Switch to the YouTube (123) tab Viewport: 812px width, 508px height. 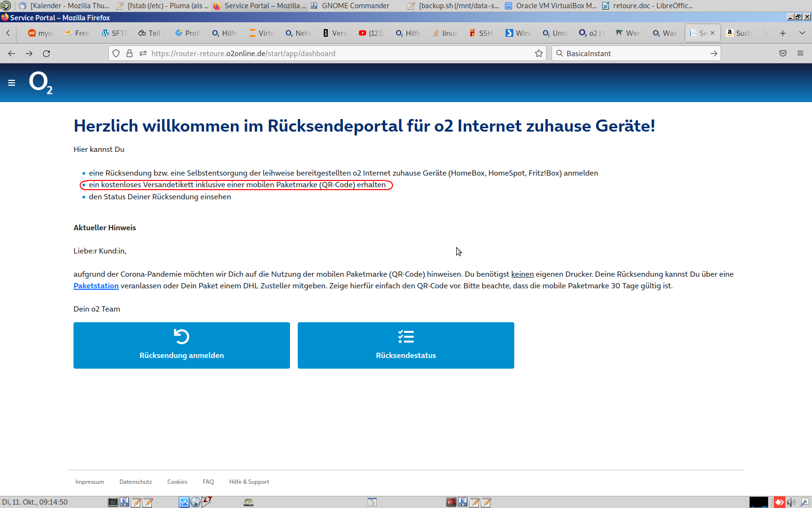371,33
